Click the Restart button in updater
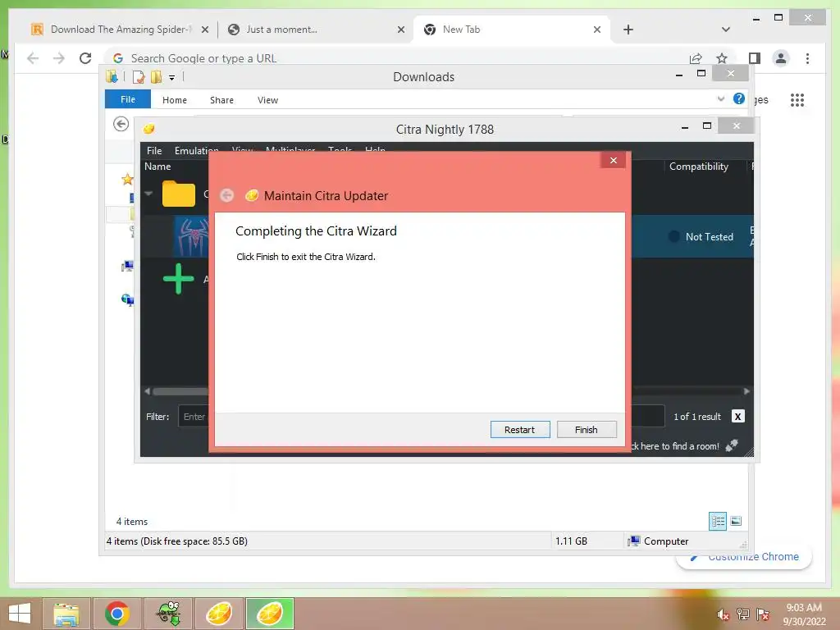840x630 pixels. 519,430
